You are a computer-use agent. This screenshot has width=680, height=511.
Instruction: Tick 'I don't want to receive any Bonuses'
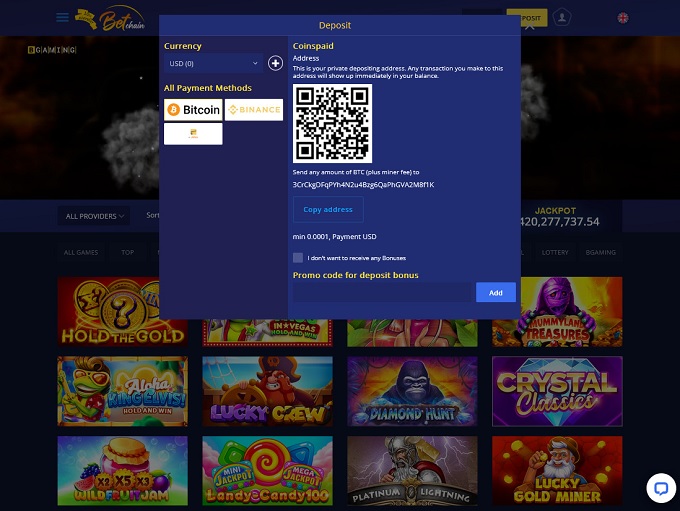pyautogui.click(x=298, y=258)
